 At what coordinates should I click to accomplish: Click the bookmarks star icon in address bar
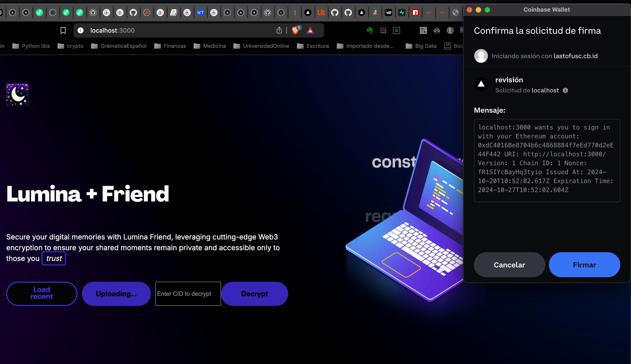point(63,30)
